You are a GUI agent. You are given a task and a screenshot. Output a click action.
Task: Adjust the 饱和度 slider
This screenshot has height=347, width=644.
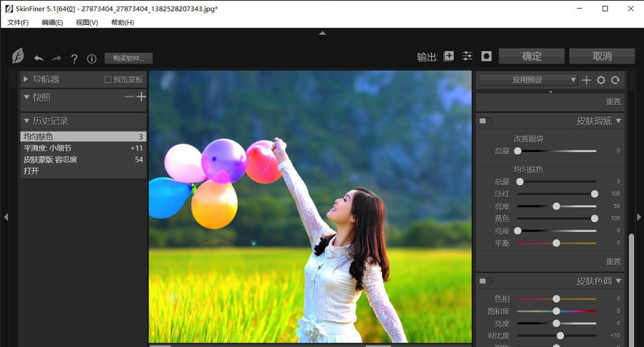click(557, 311)
